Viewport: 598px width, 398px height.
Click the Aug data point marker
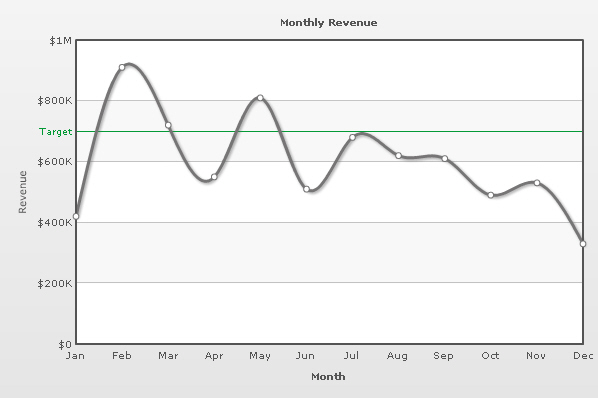[399, 156]
